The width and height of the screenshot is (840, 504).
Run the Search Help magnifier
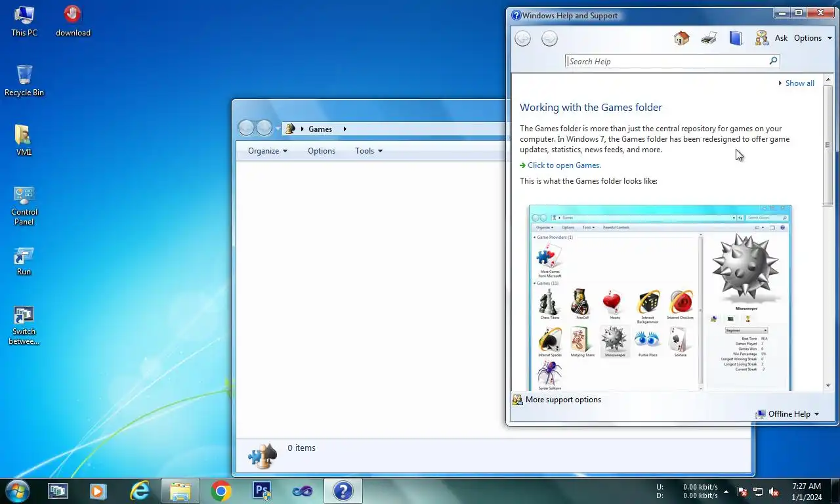click(x=773, y=61)
